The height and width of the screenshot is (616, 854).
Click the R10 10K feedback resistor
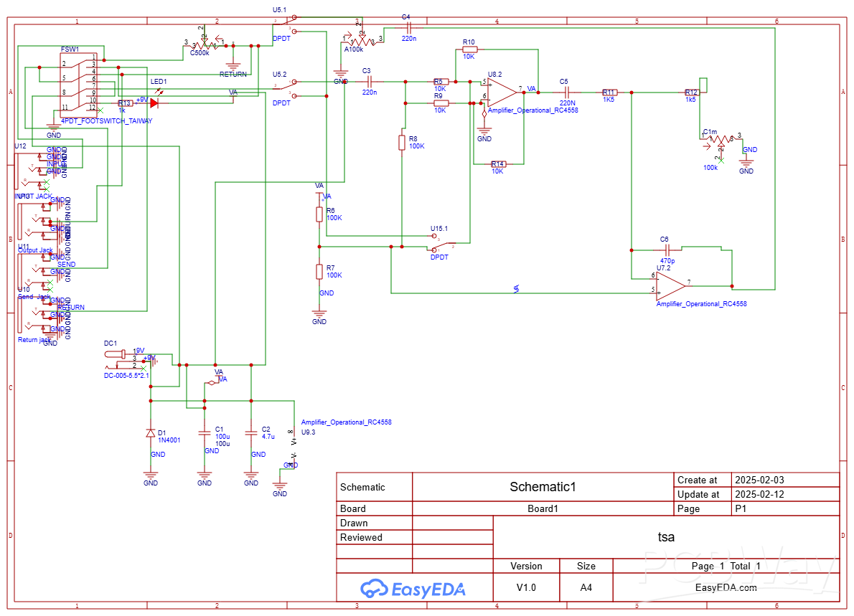(x=469, y=49)
